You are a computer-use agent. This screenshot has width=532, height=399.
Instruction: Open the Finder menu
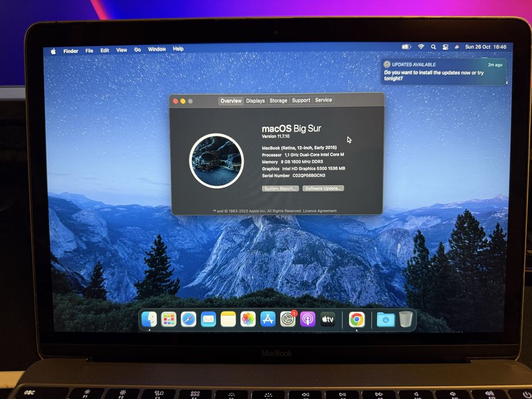tap(71, 51)
